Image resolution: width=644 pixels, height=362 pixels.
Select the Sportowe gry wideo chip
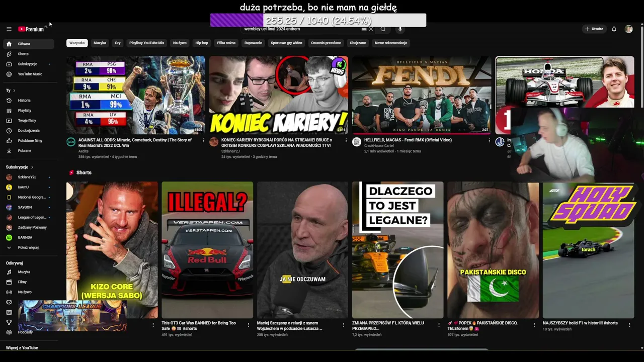[286, 43]
